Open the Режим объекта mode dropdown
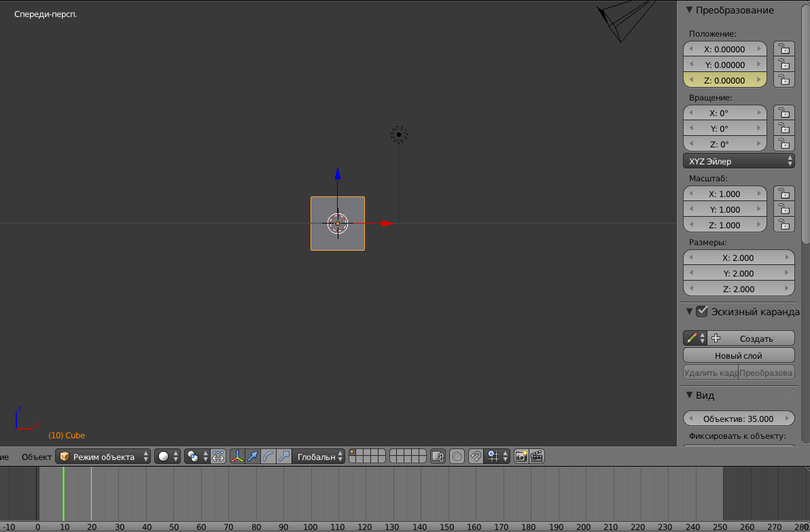The image size is (810, 532). (x=103, y=457)
